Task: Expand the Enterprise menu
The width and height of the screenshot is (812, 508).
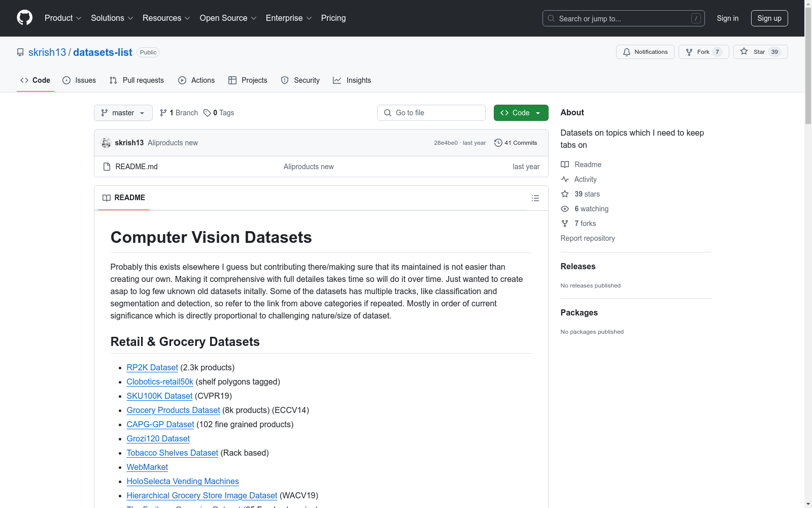Action: point(289,18)
